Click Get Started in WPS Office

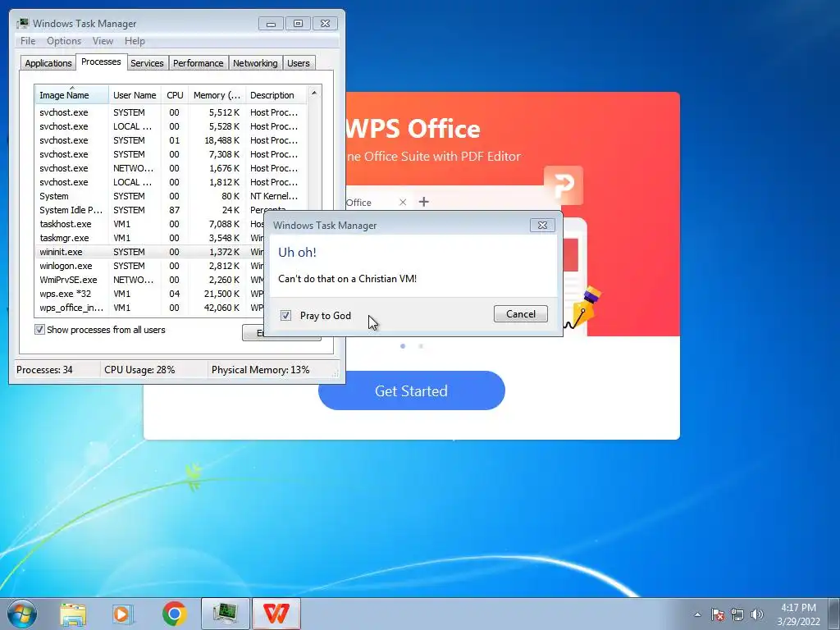click(x=412, y=390)
